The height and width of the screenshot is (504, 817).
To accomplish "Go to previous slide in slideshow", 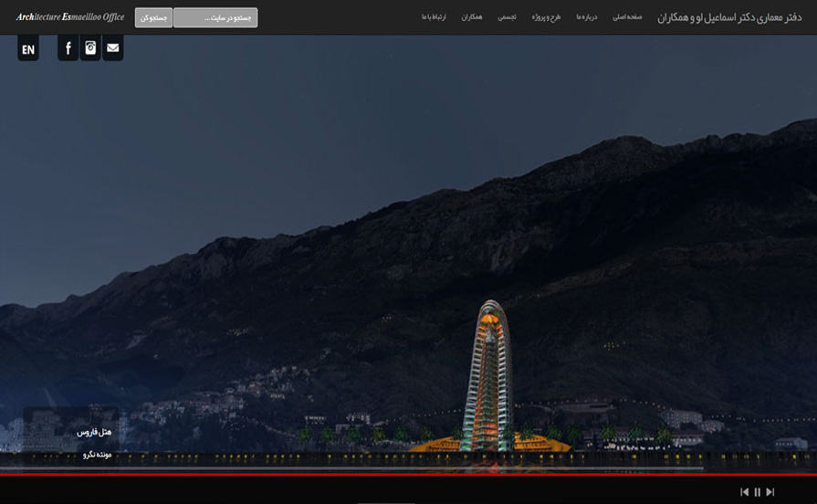I will (744, 492).
